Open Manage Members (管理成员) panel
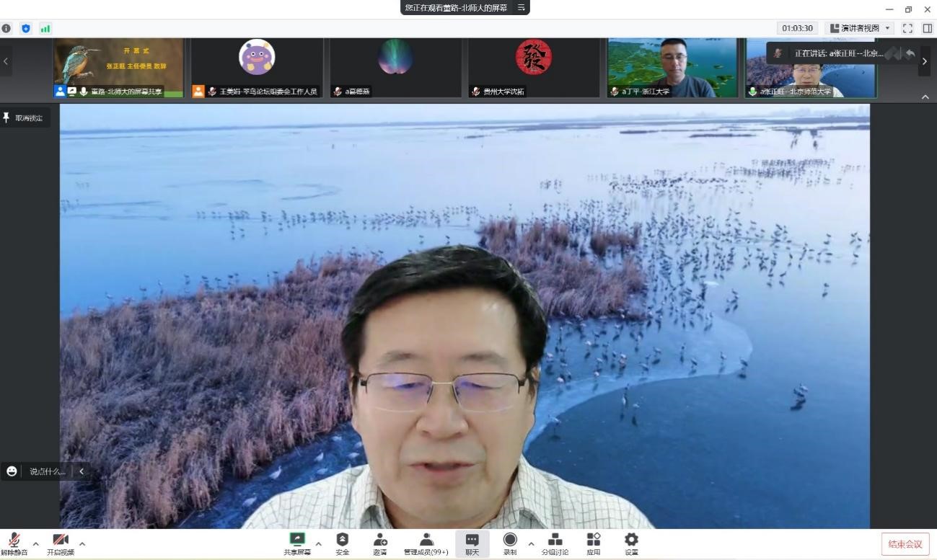The height and width of the screenshot is (560, 937). click(426, 541)
